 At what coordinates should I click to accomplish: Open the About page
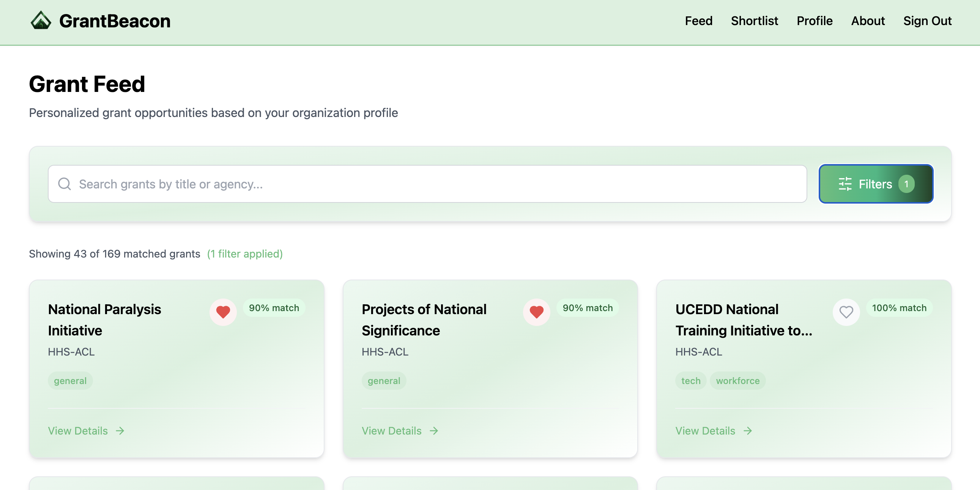(x=868, y=21)
